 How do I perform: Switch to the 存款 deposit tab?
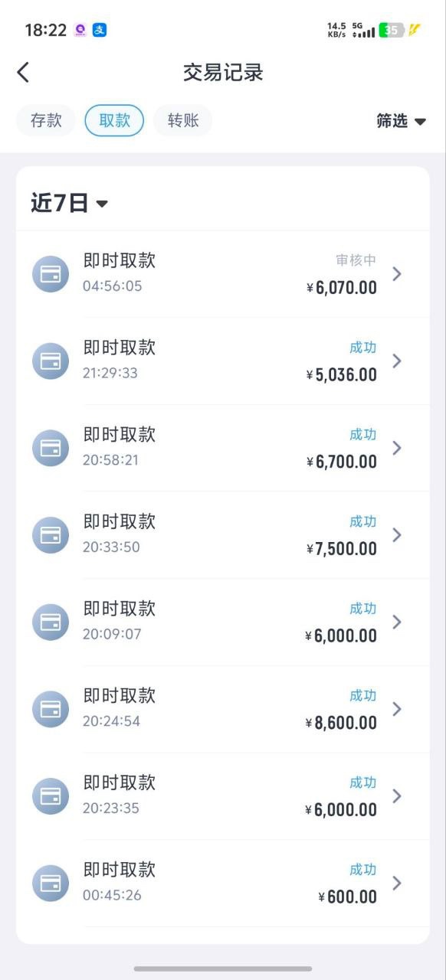45,120
